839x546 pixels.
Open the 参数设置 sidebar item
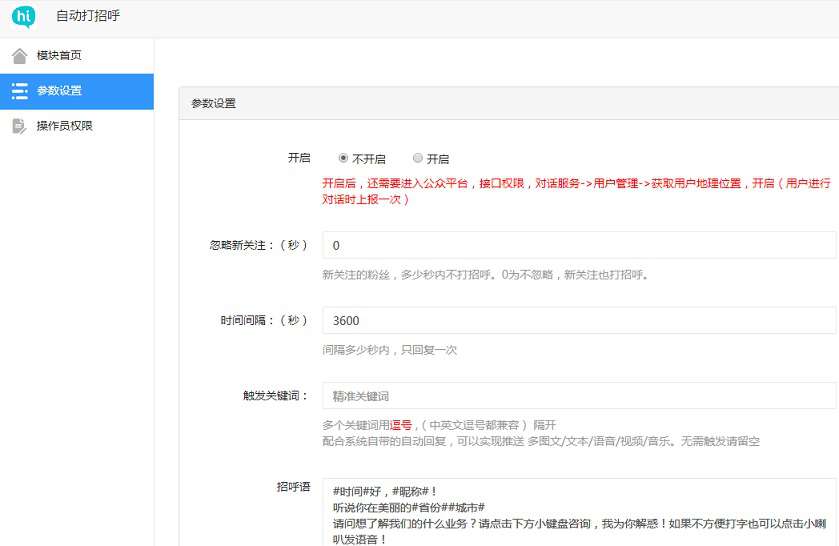(x=77, y=92)
